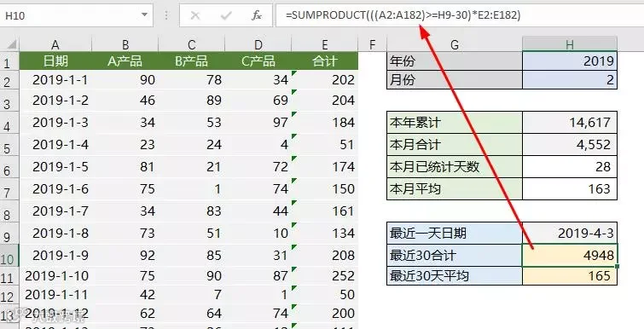Select the active cell showing 4948

(x=570, y=255)
